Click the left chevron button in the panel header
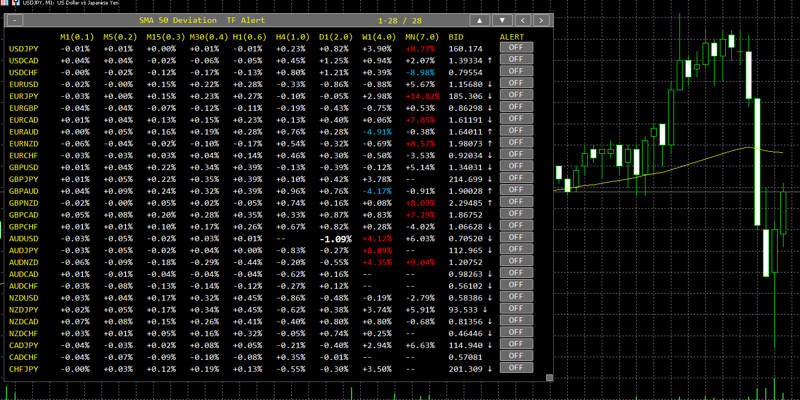Screen dimensions: 800x400 [x=523, y=20]
